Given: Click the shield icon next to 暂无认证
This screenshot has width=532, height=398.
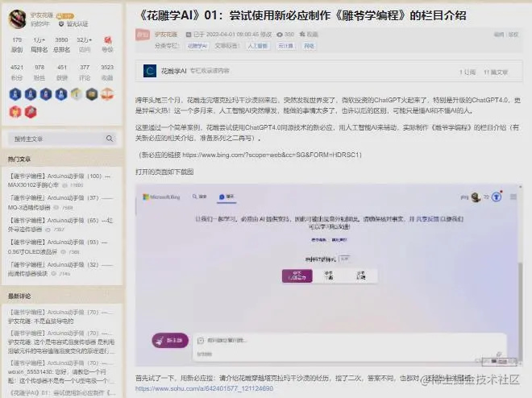Looking at the screenshot, I should coord(61,23).
